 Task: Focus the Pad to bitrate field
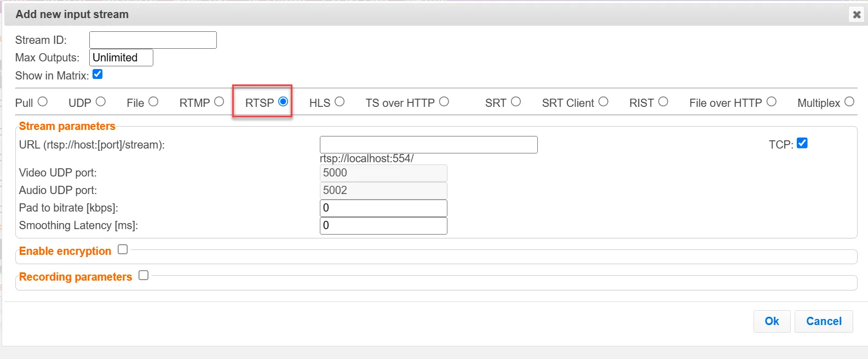[383, 208]
